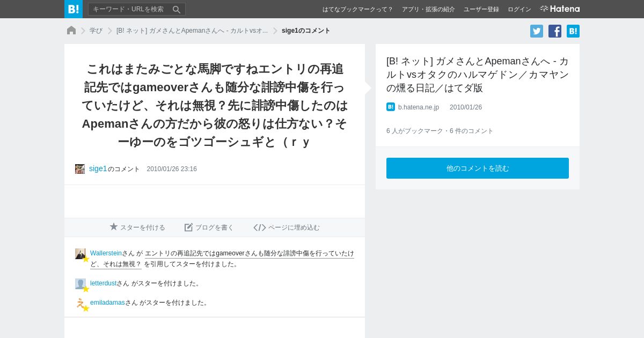The image size is (644, 338).
Task: Bookmark with the blue B! share icon
Action: point(573,31)
